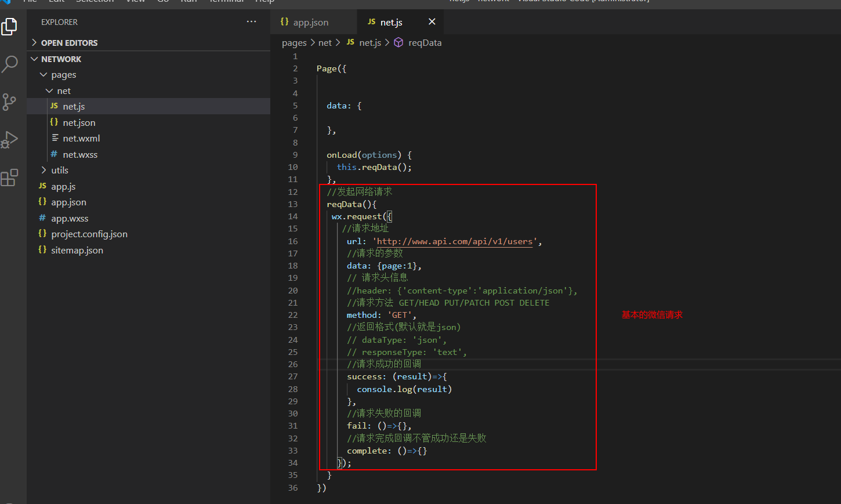This screenshot has height=504, width=841.
Task: Open the app.wxss file
Action: coord(148,219)
